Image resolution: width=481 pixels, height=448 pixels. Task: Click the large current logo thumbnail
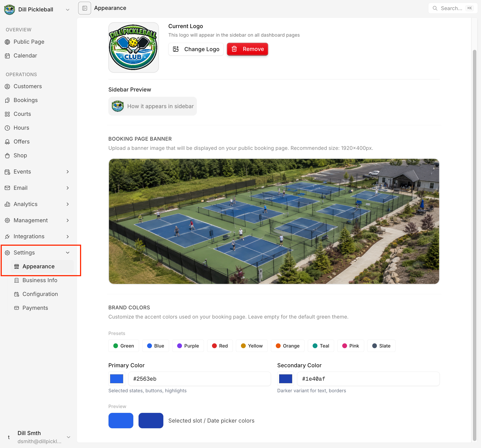click(x=134, y=47)
